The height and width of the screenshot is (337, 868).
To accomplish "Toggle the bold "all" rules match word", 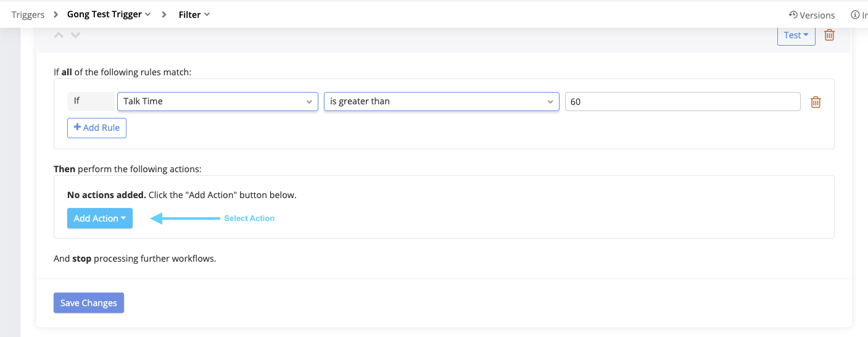I will pos(67,72).
